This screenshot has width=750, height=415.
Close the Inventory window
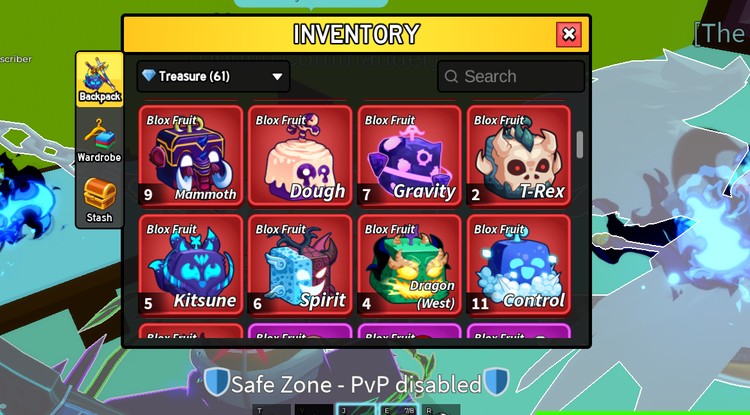pos(569,34)
